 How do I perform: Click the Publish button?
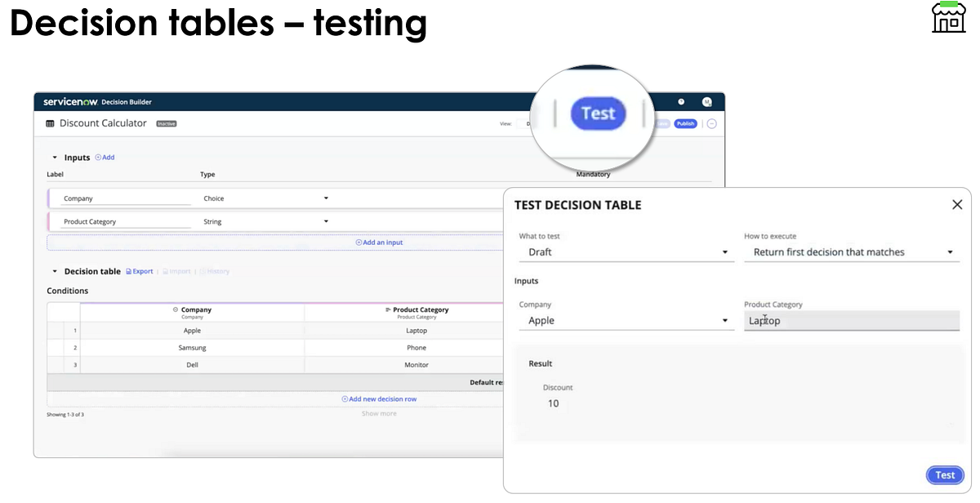(x=685, y=123)
